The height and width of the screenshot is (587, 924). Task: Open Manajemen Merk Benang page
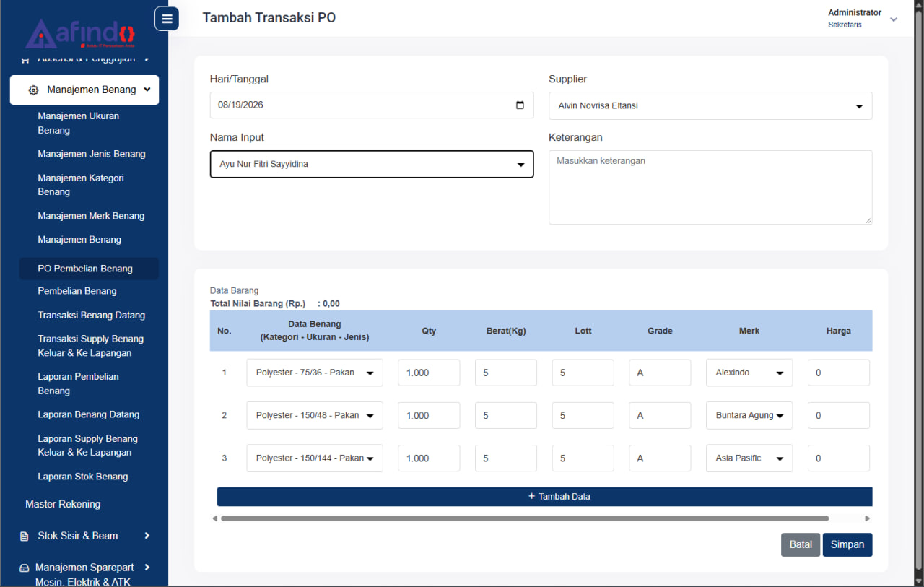point(91,216)
